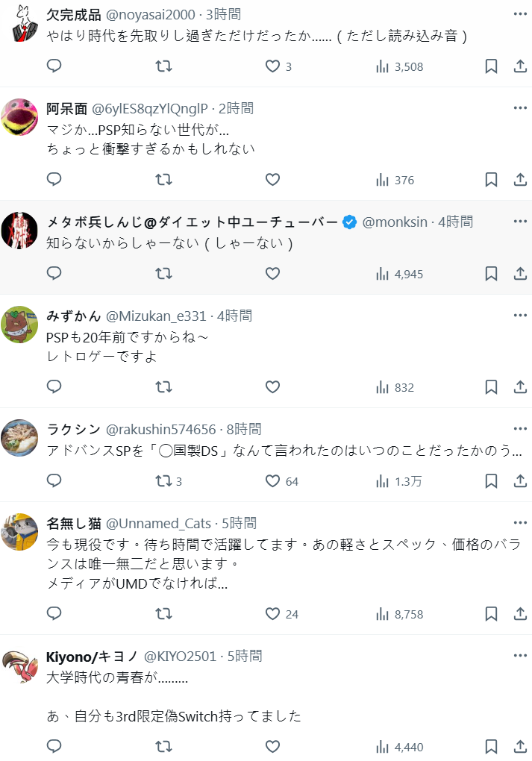532x761 pixels.
Task: Open more options menu on 阿呆面's tweet
Action: (520, 108)
